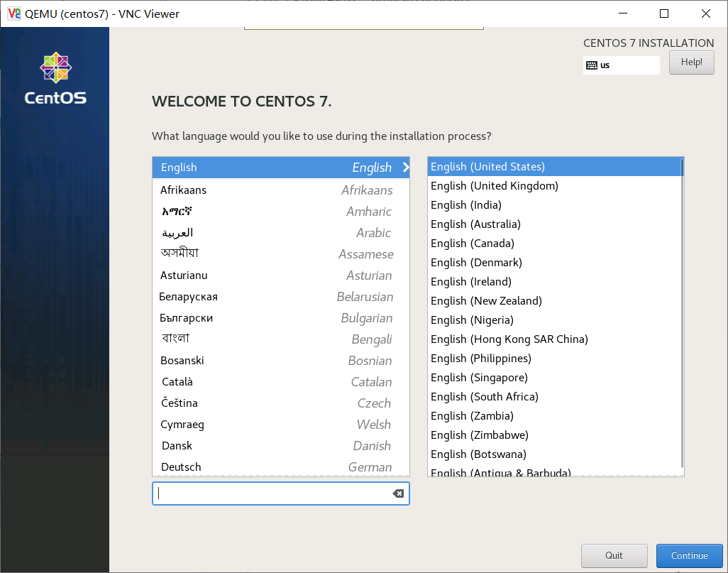Screen dimensions: 728x573
Task: Select Afrikaans in the language list
Action: point(281,190)
